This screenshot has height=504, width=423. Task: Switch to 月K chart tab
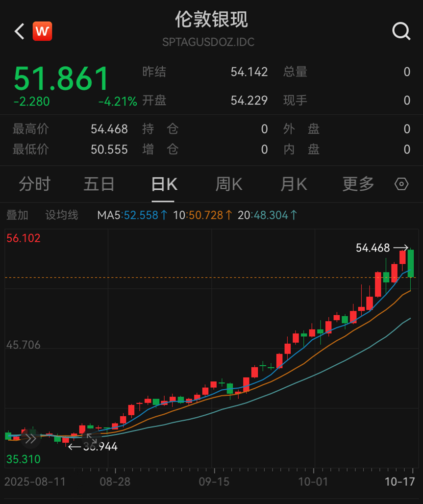[x=293, y=184]
